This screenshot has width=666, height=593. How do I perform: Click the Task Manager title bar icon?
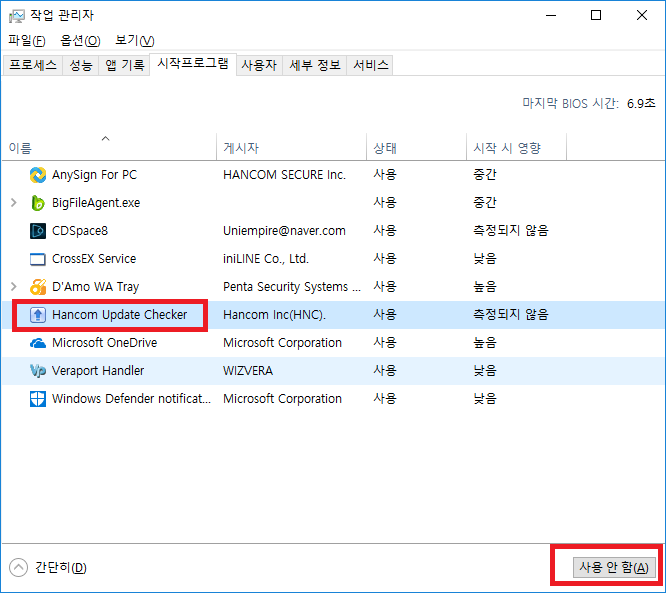click(x=17, y=16)
